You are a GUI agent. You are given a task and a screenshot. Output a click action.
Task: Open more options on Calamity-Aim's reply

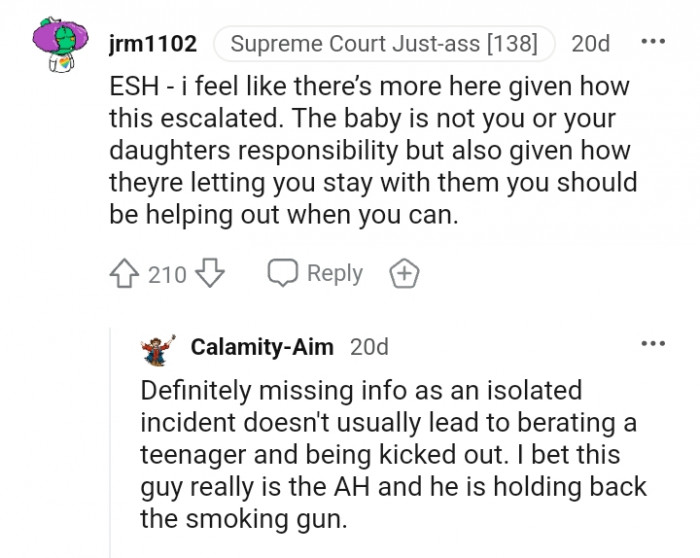click(x=652, y=344)
